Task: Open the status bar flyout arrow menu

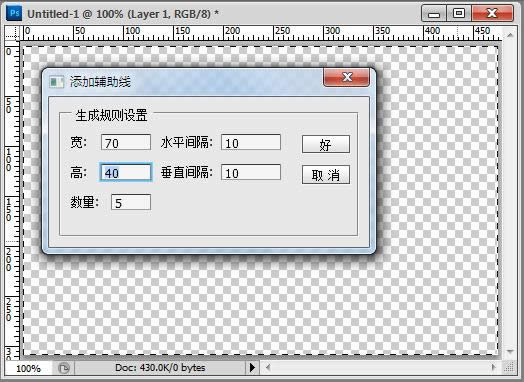Action: 252,368
